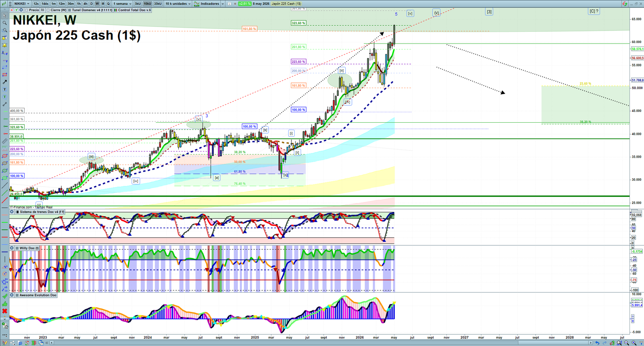
Task: Select the zoom-to-region magnifier tool
Action: [4, 30]
